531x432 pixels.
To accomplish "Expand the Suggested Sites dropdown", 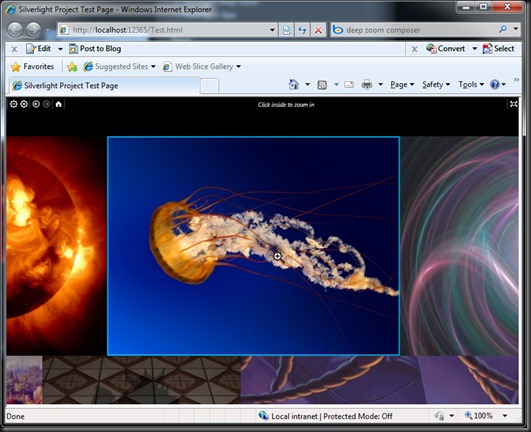I will (x=153, y=66).
